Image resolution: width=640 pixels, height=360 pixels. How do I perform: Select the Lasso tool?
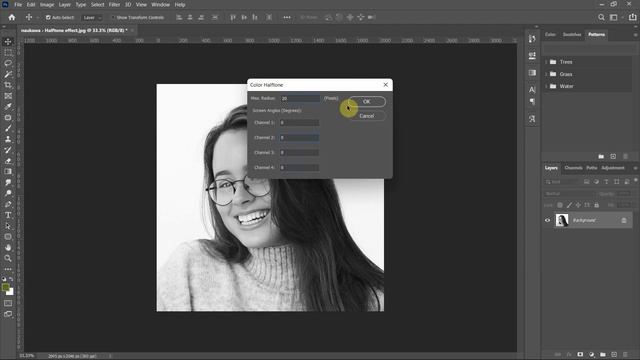click(x=8, y=63)
